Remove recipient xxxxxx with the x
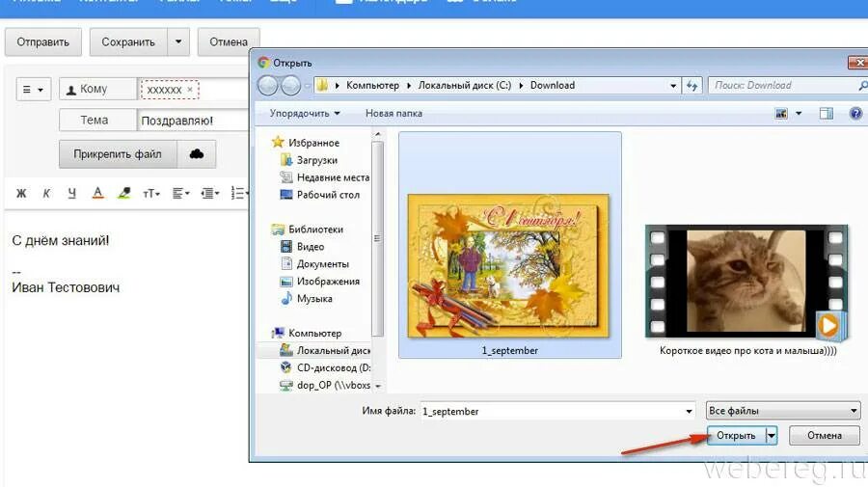 [190, 89]
